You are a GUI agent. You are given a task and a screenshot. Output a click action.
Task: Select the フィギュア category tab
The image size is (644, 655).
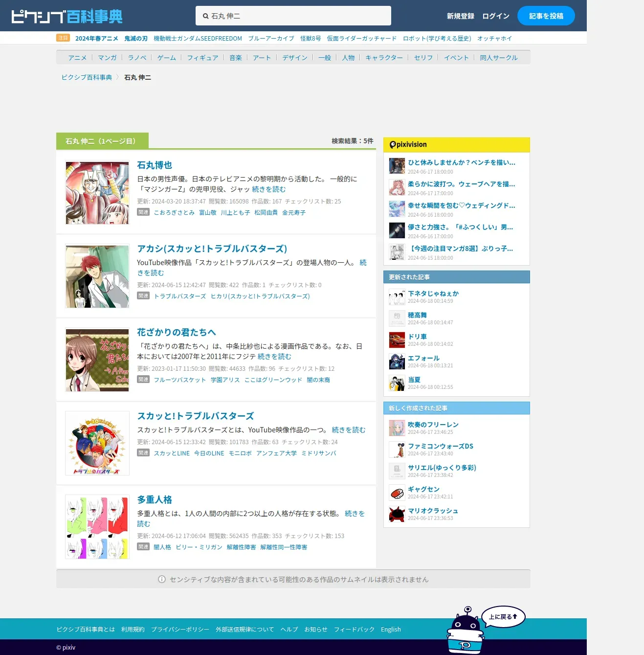(x=203, y=58)
